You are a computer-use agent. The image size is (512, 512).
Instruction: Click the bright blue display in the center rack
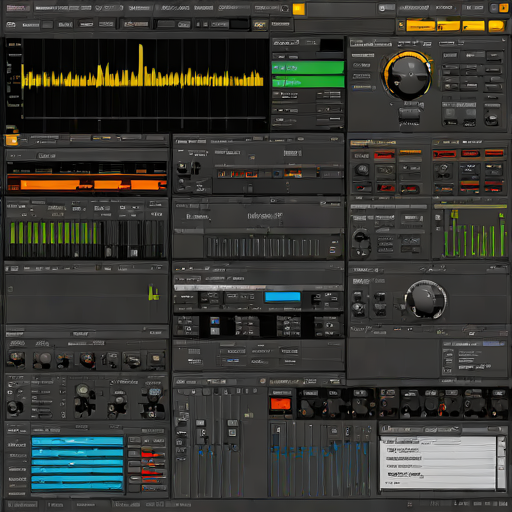tap(283, 297)
